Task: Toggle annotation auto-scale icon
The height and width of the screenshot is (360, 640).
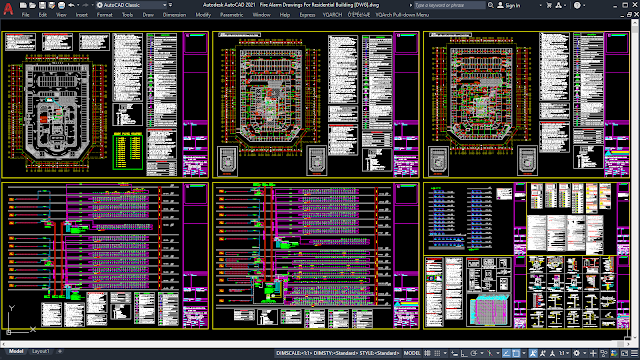Action: point(542,353)
